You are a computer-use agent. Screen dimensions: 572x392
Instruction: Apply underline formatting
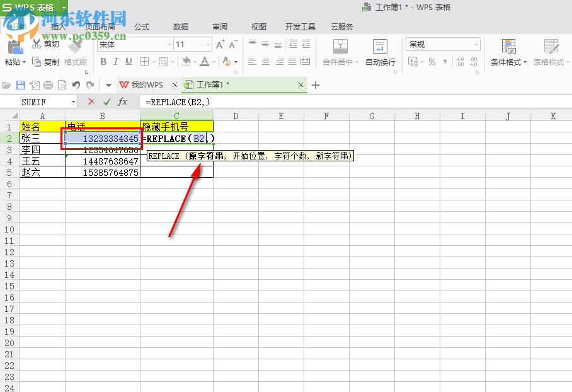[x=130, y=61]
